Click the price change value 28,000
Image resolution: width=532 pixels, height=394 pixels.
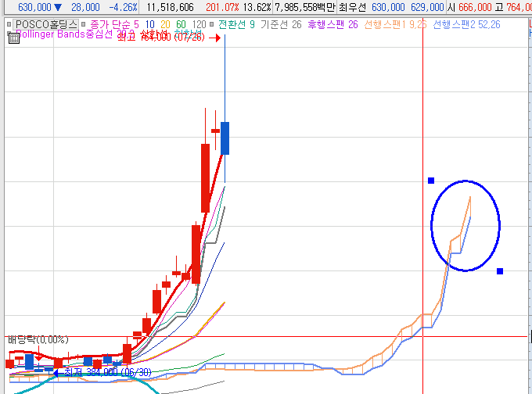85,7
